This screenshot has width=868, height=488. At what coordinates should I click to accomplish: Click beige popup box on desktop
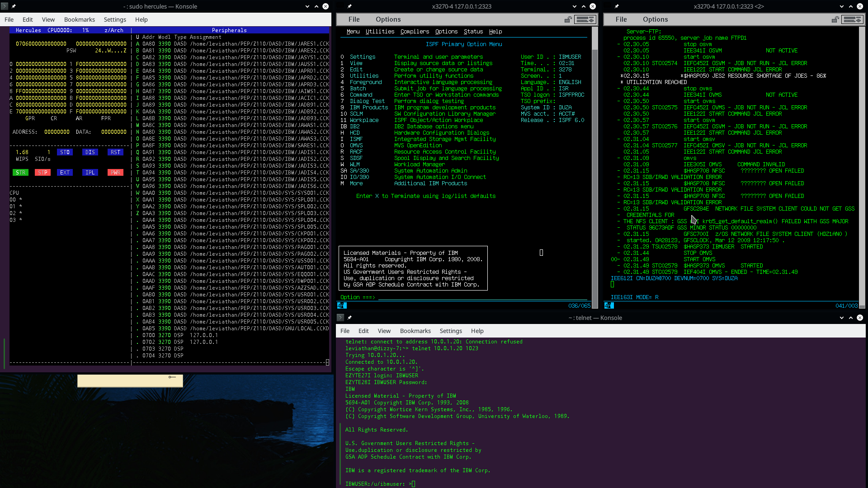(x=130, y=381)
